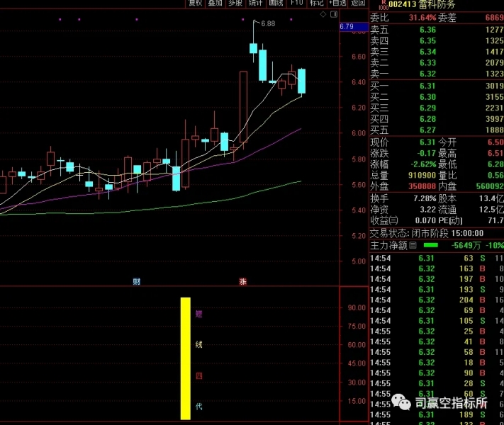The height and width of the screenshot is (425, 504).
Task: Click the 6.88 high price label
Action: (x=268, y=23)
